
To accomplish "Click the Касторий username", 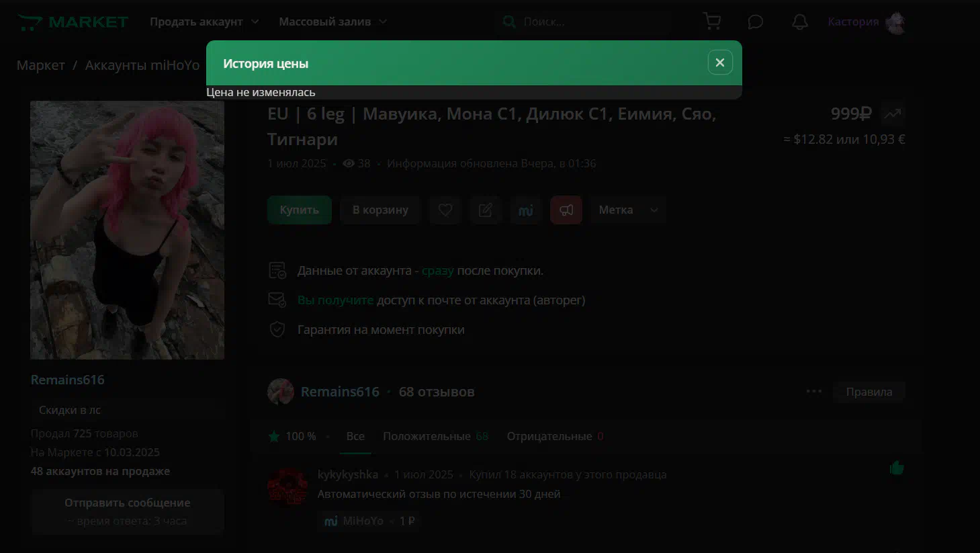I will tap(853, 22).
